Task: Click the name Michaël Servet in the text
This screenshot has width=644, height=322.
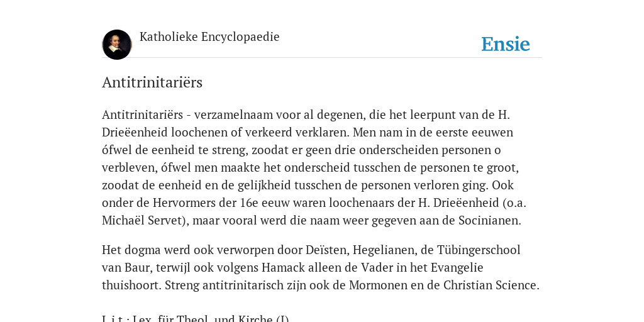Action: coord(142,221)
